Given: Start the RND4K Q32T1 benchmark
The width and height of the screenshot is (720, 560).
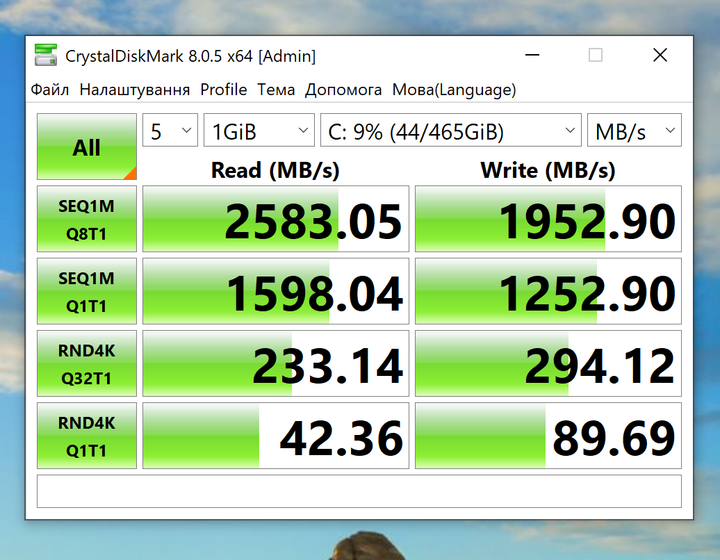Looking at the screenshot, I should point(87,364).
